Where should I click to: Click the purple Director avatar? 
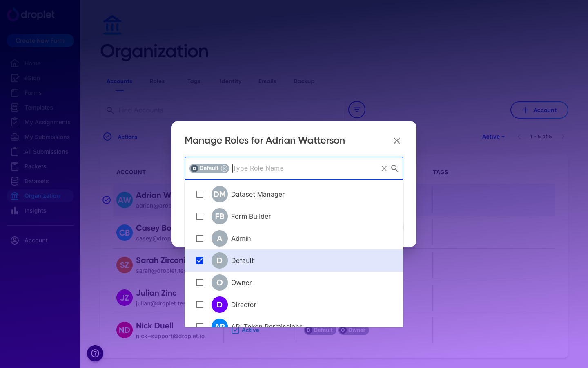pos(220,305)
